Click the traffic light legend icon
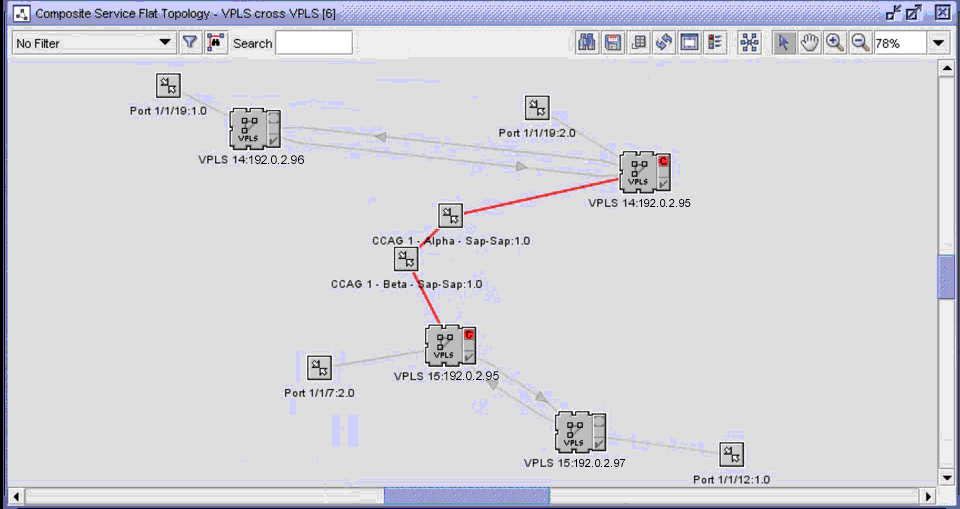 click(715, 43)
